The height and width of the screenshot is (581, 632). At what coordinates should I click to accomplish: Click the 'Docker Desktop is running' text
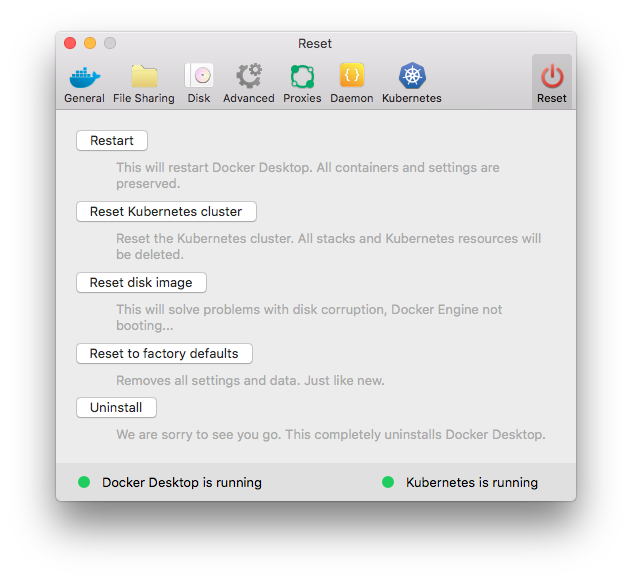(x=182, y=482)
